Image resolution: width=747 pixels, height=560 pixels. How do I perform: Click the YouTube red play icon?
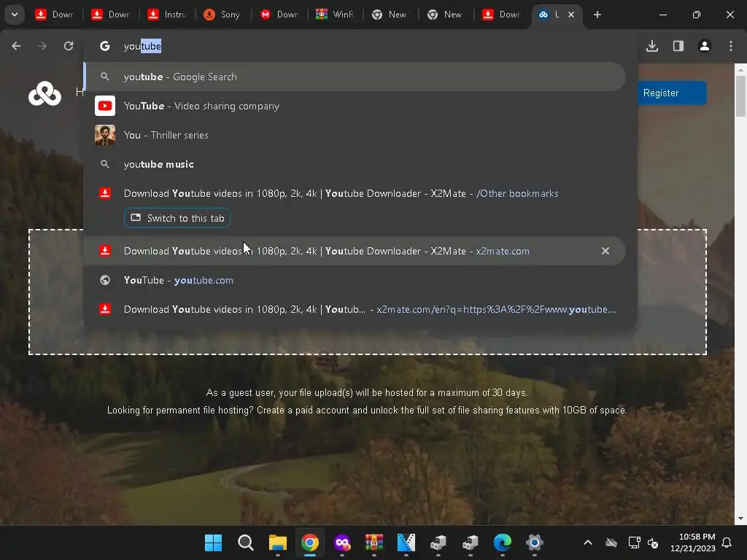click(x=105, y=106)
